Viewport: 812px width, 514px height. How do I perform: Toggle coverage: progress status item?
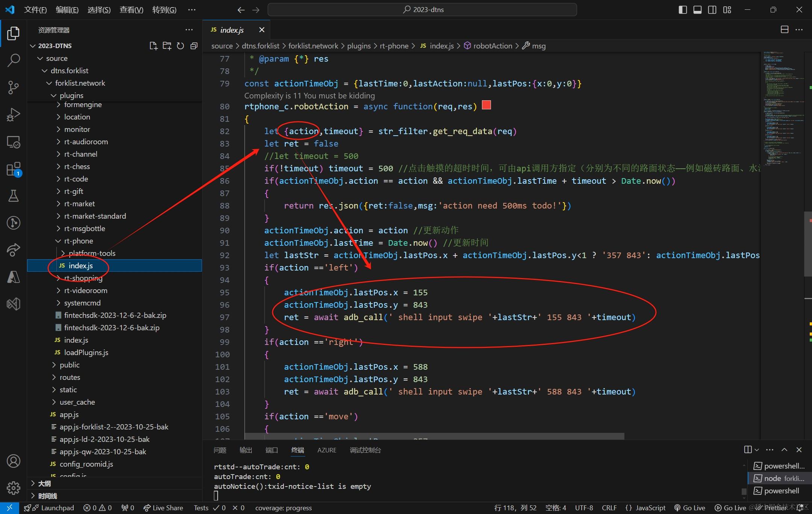[283, 508]
